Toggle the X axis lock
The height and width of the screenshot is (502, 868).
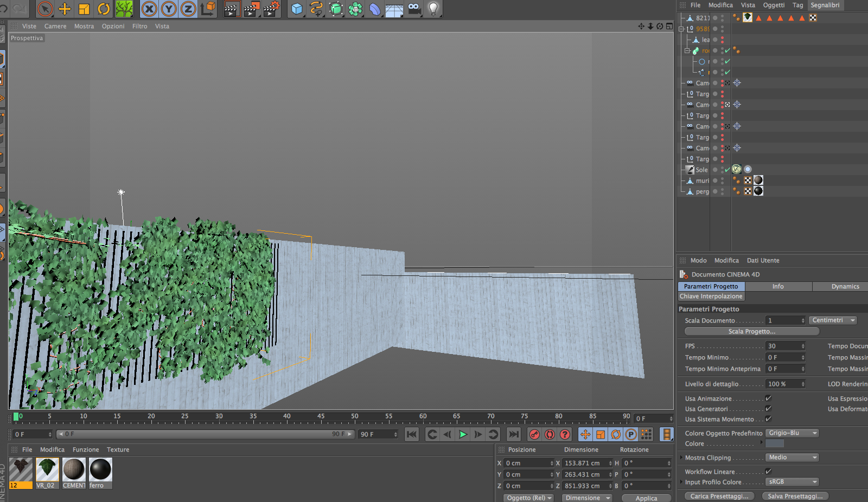(149, 9)
